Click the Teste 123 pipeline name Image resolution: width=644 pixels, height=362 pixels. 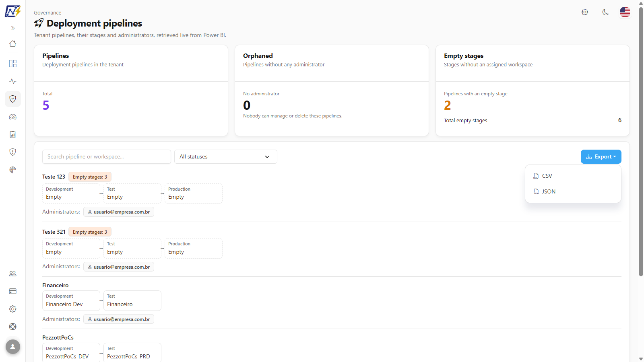tap(54, 177)
